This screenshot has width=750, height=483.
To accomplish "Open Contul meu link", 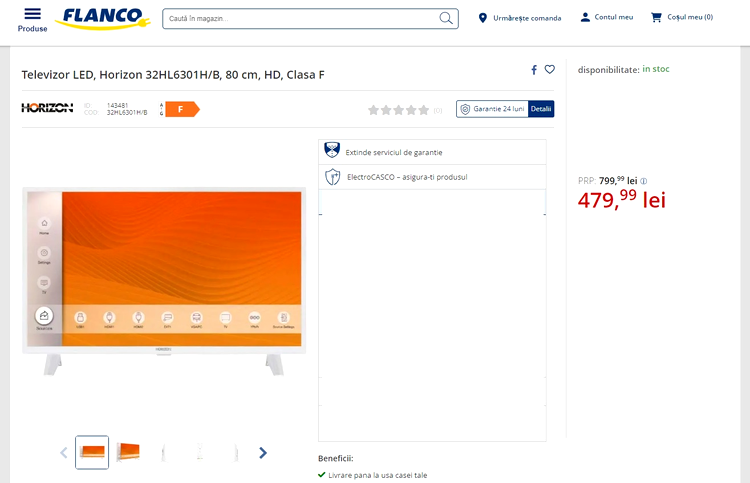I will click(x=614, y=17).
